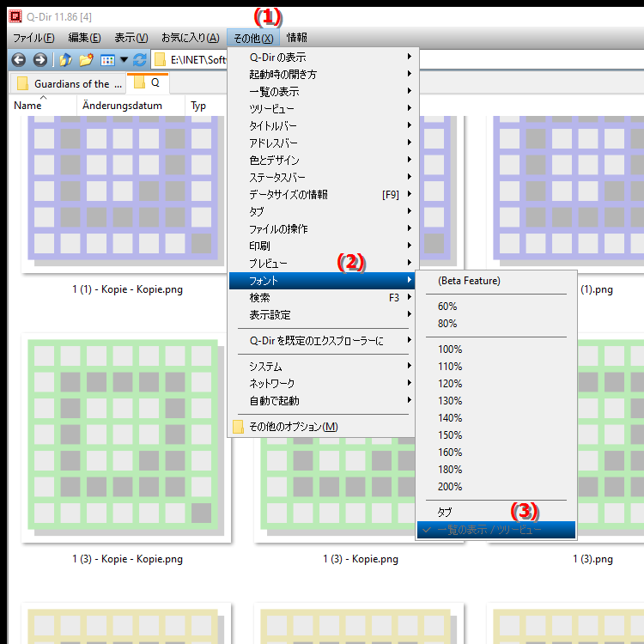644x644 pixels.
Task: Choose タブ in the font submenu
Action: pyautogui.click(x=496, y=513)
